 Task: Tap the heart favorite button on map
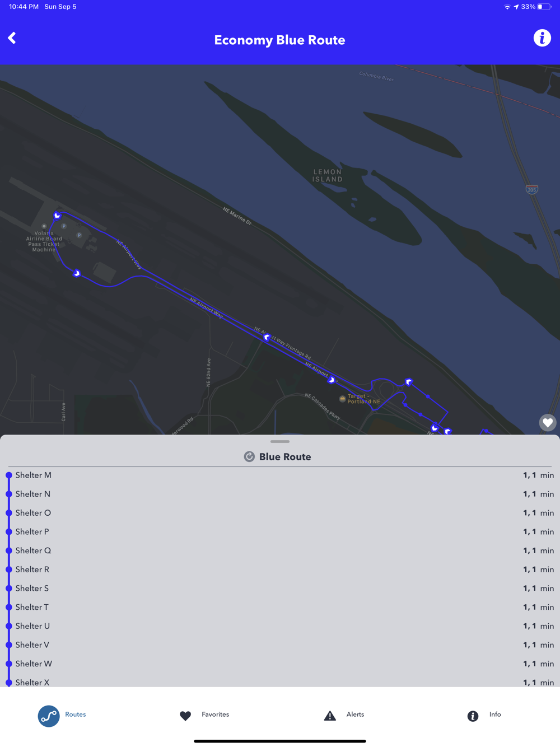tap(548, 423)
